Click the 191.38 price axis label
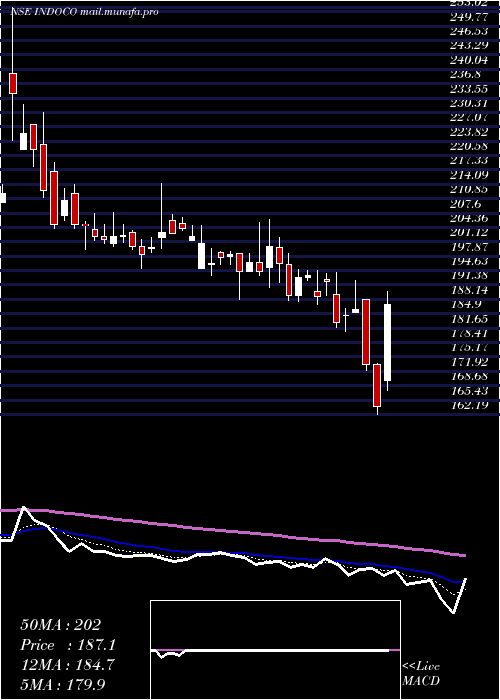Image resolution: width=500 pixels, height=700 pixels. [471, 275]
